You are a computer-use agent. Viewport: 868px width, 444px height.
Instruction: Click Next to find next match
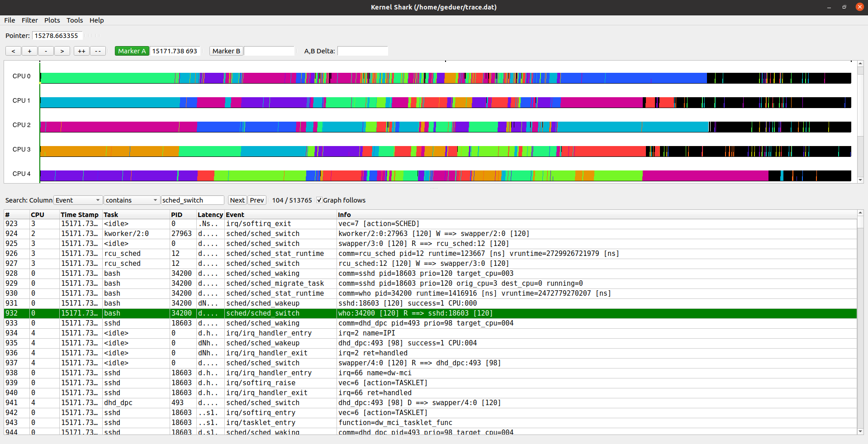click(237, 200)
